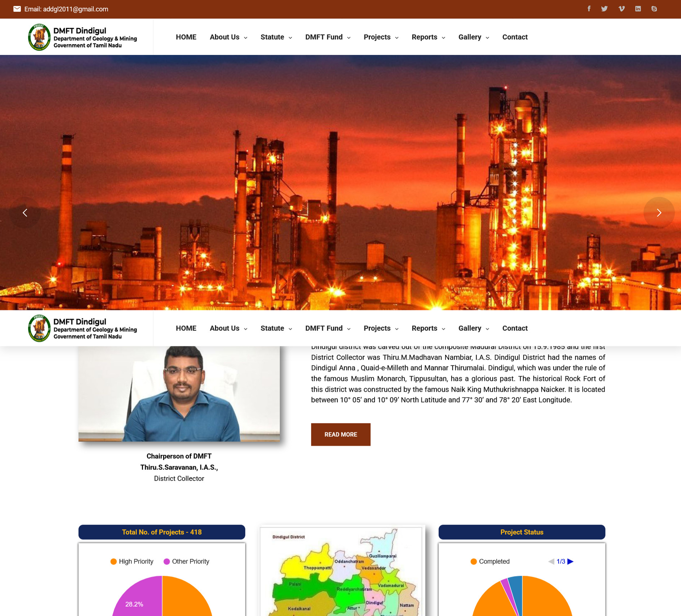Viewport: 681px width, 616px height.
Task: Expand Statute chevron in sticky header
Action: (290, 329)
